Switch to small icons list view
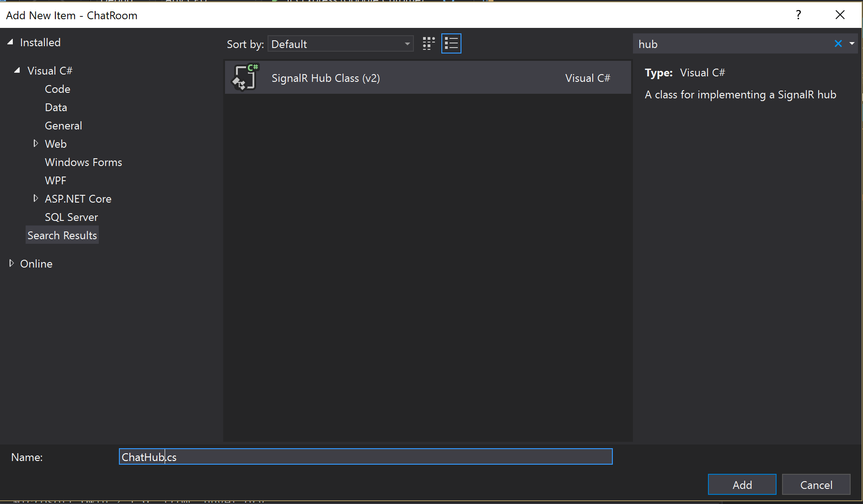This screenshot has height=504, width=863. [451, 43]
